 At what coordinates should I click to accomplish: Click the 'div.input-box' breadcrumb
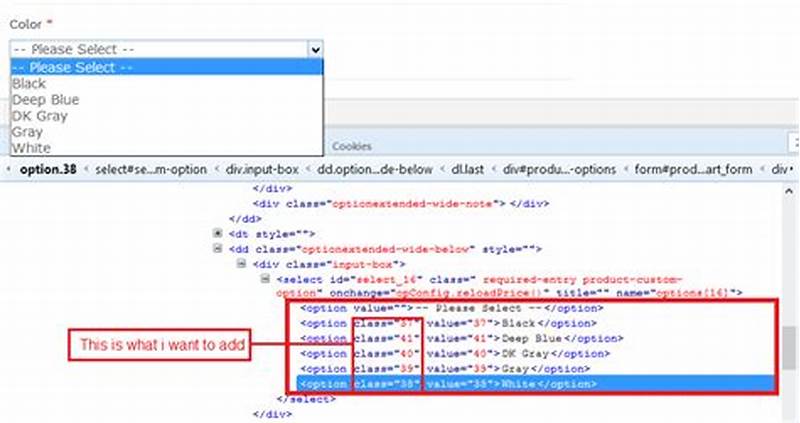pos(262,169)
